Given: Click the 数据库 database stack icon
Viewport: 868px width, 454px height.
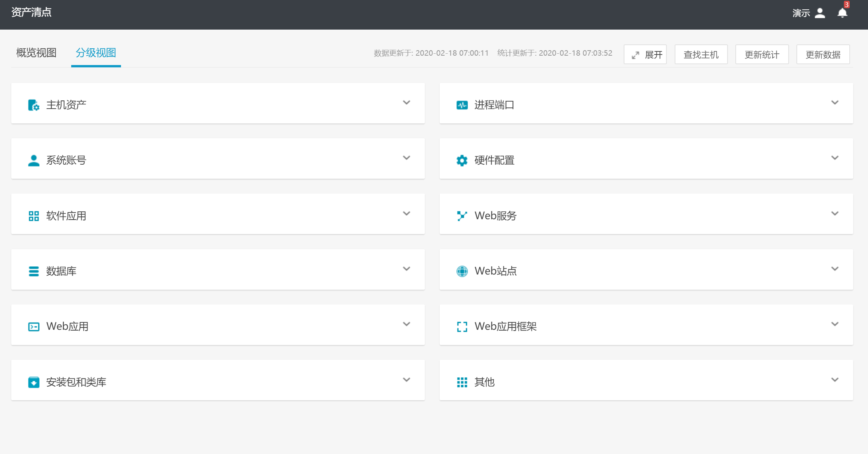Looking at the screenshot, I should pyautogui.click(x=33, y=271).
